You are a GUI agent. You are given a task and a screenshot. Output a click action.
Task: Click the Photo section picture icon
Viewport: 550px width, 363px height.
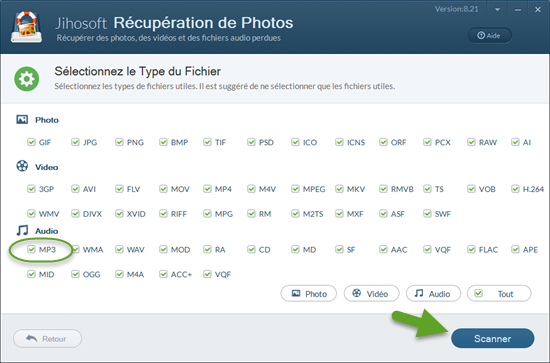[22, 120]
